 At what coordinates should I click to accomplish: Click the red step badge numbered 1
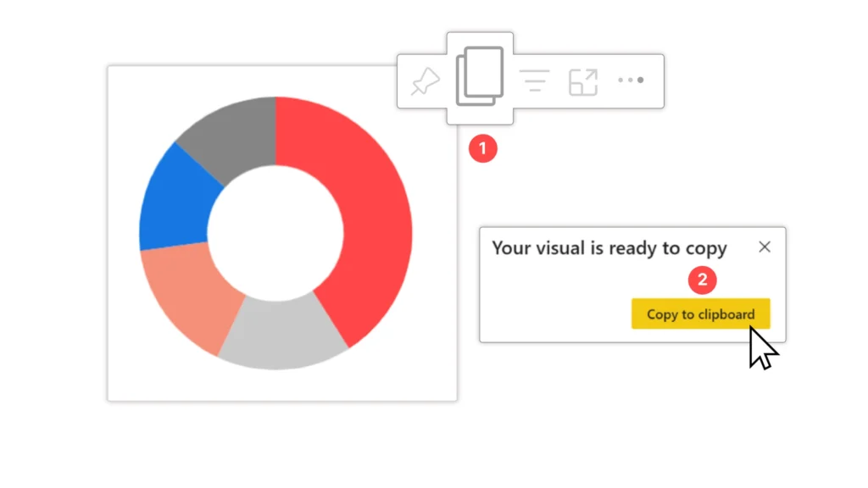[x=483, y=149]
